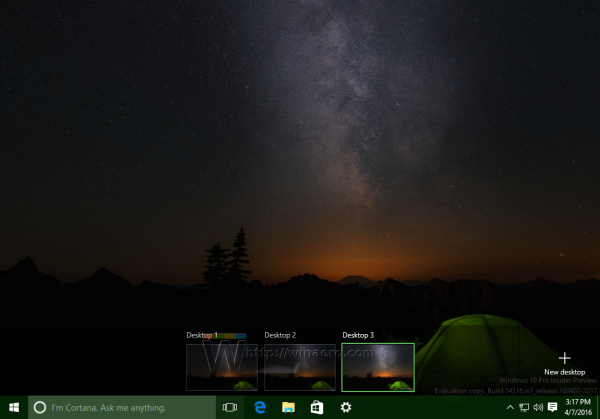Open the Windows Store app
Image resolution: width=600 pixels, height=419 pixels.
(x=317, y=408)
